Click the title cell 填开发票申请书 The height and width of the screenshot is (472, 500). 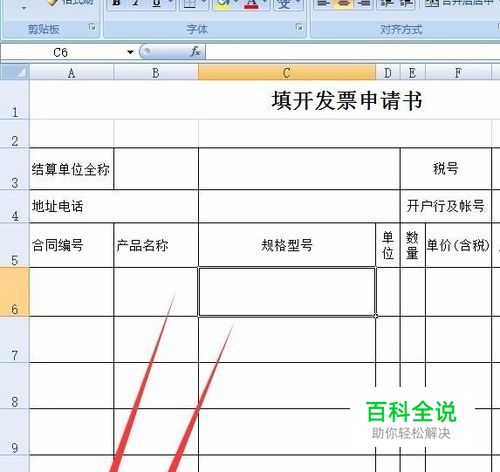click(347, 100)
